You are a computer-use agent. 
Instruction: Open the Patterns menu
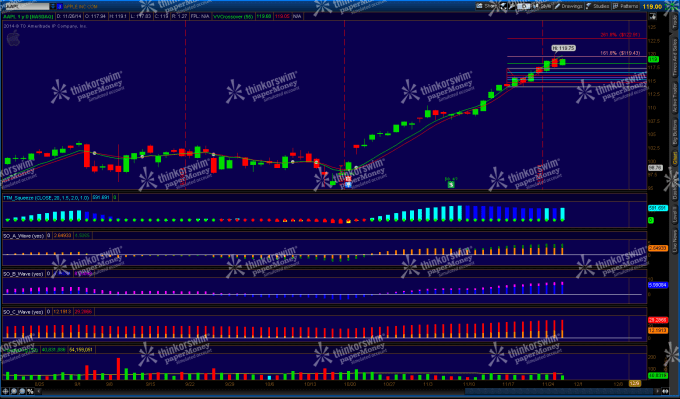point(625,6)
